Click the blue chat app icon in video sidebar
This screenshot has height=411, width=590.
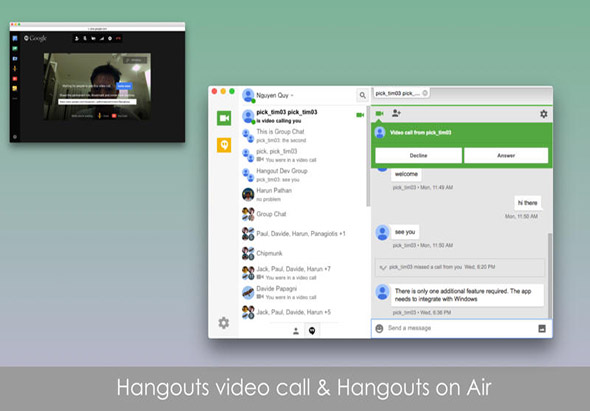[15, 38]
